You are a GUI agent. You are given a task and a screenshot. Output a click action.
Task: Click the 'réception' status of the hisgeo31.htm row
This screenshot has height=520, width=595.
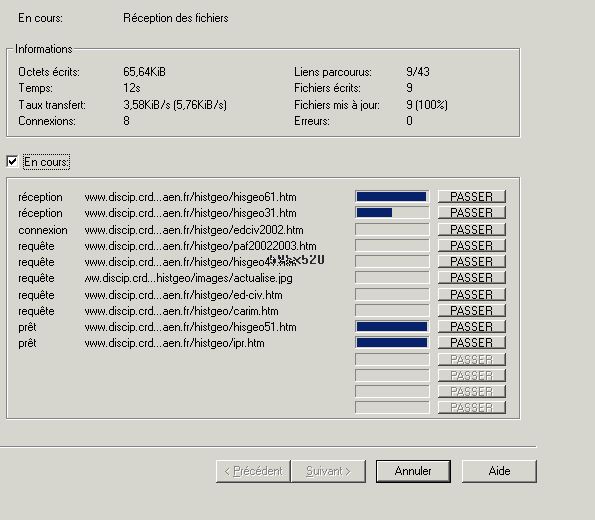(40, 213)
